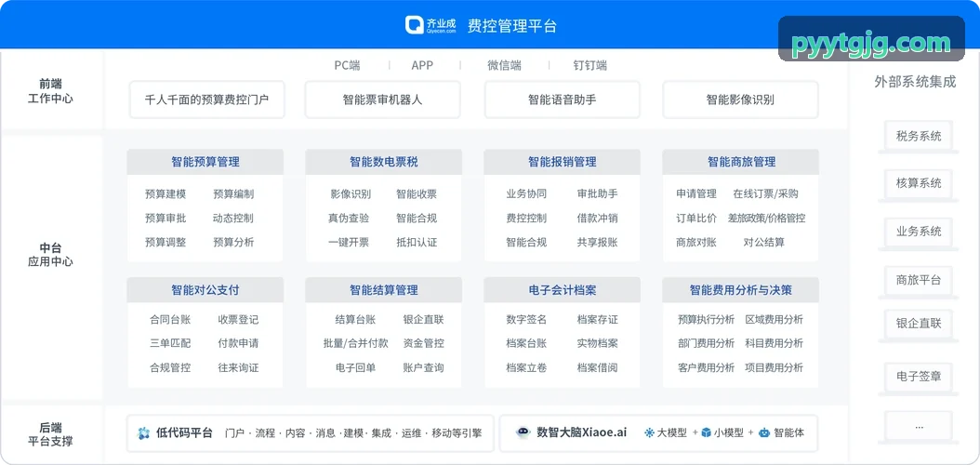Click the 档案存证 item
Image resolution: width=980 pixels, height=465 pixels.
[598, 319]
